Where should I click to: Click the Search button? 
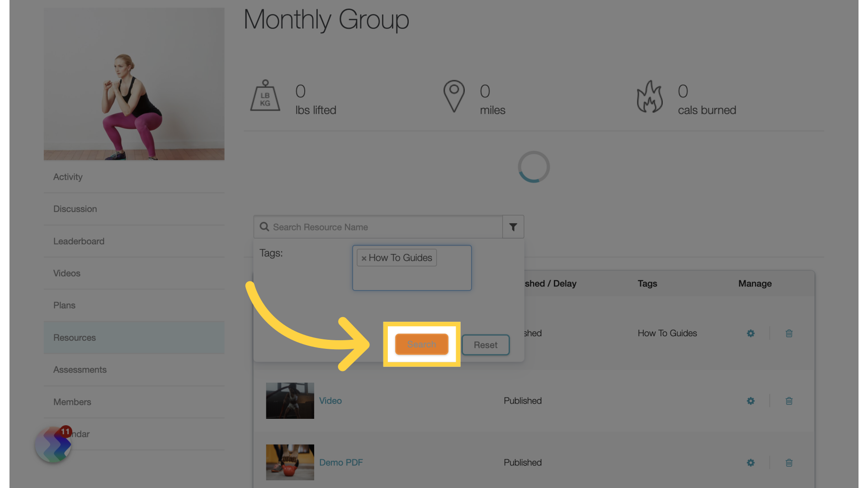[421, 344]
